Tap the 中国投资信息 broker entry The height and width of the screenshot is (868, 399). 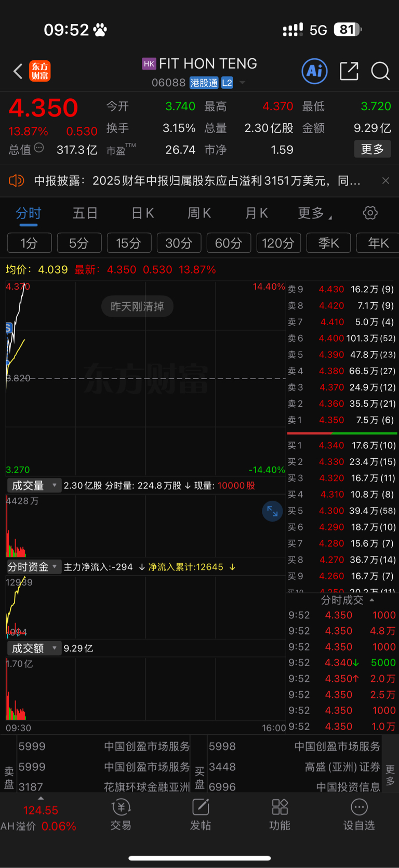pos(295,787)
